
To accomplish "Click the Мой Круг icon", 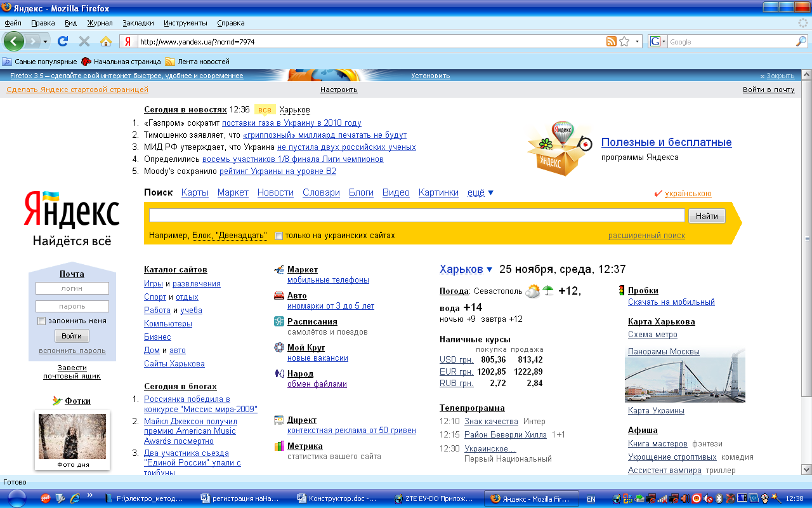I will click(x=279, y=348).
